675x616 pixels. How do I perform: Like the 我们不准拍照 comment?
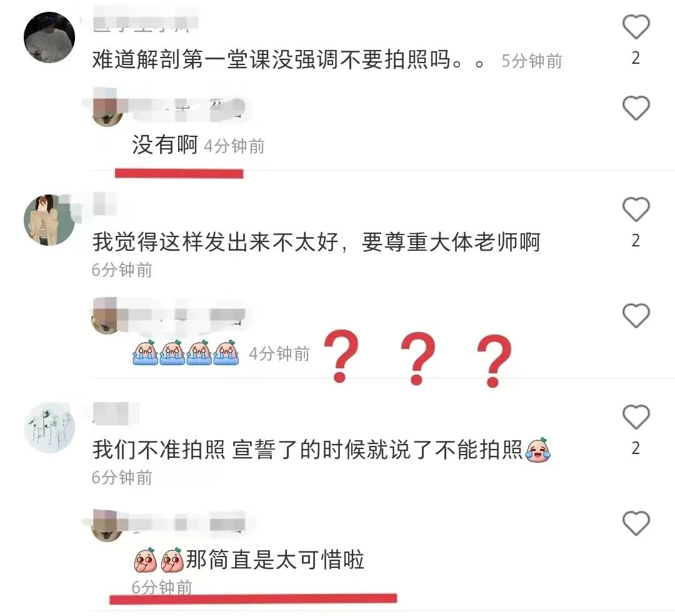coord(636,417)
